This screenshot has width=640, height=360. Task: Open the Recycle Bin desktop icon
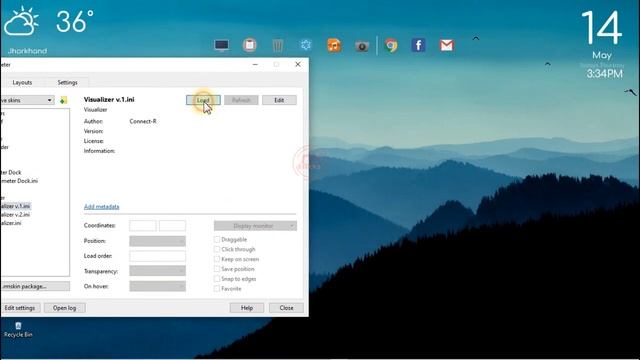(x=18, y=329)
